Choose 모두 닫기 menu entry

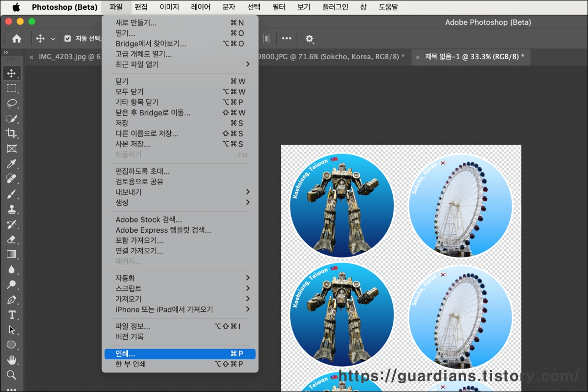click(180, 92)
